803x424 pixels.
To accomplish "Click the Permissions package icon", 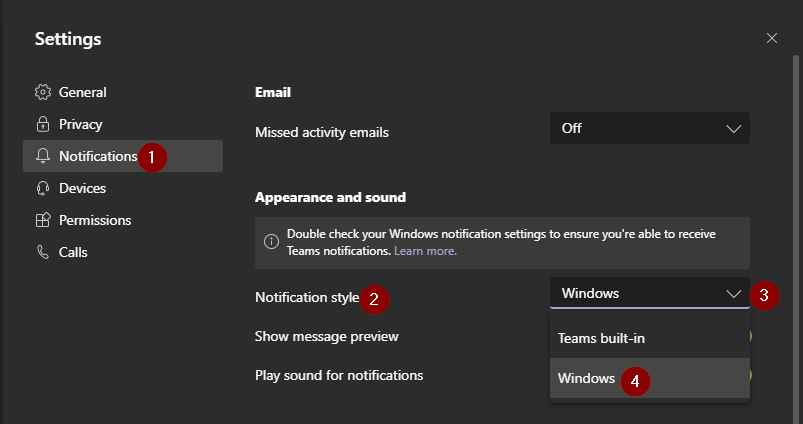I will coord(42,220).
